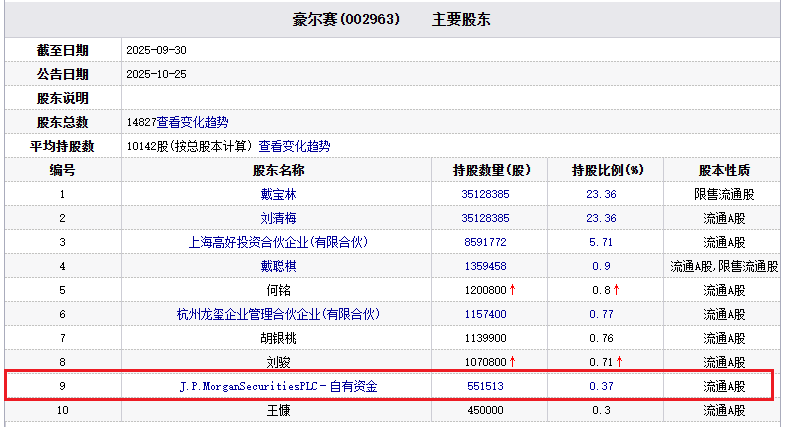This screenshot has height=427, width=787.
Task: Open 查看变化趋势 link in 平均持股数 row
Action: click(x=294, y=146)
